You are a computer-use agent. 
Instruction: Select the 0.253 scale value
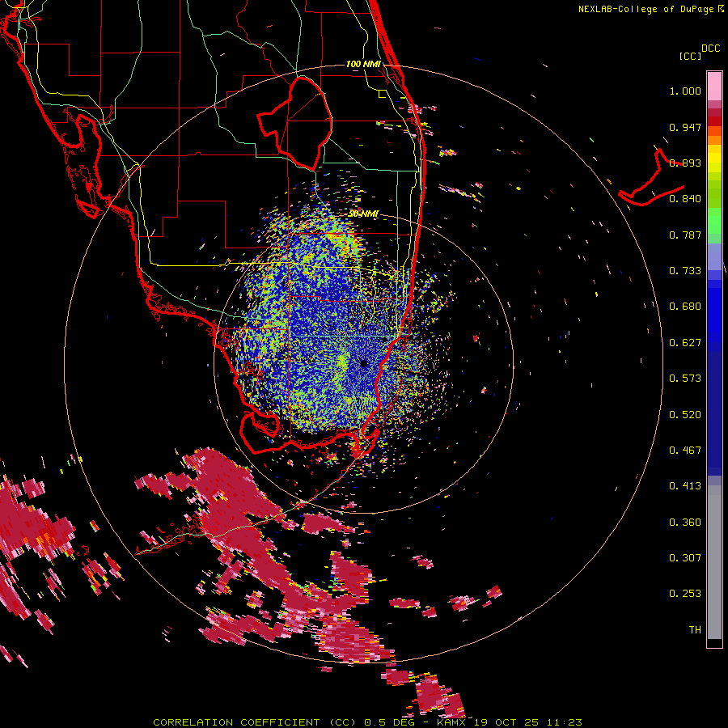(x=685, y=594)
